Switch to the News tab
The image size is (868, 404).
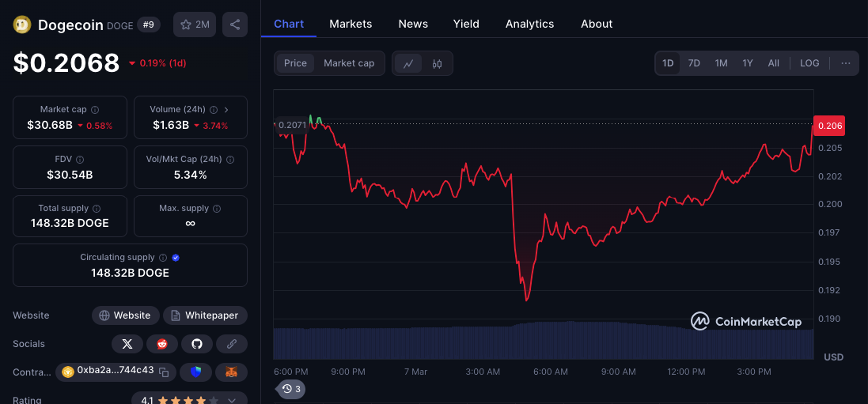413,24
